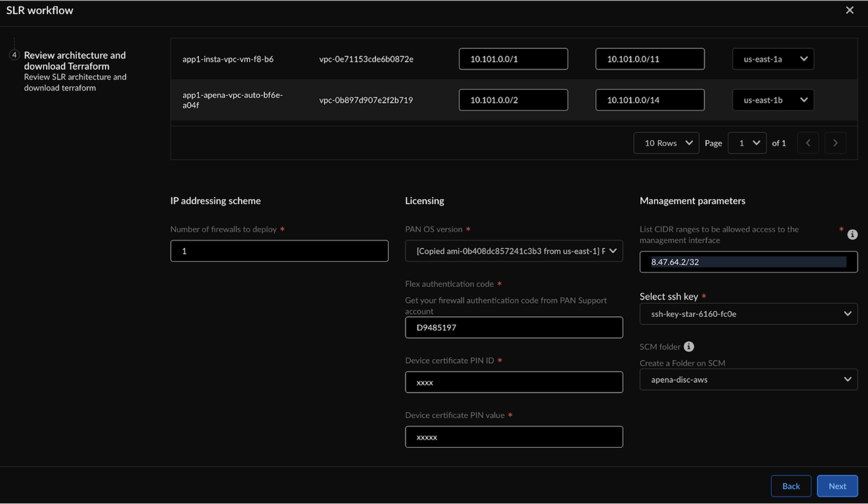Select the 10.101.0.0/14 subnet input field

(649, 100)
